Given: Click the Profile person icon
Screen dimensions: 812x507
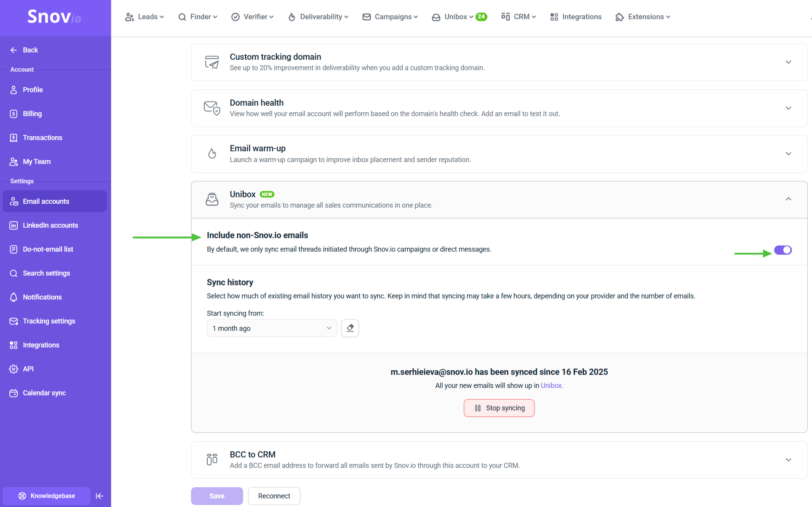Looking at the screenshot, I should point(14,90).
